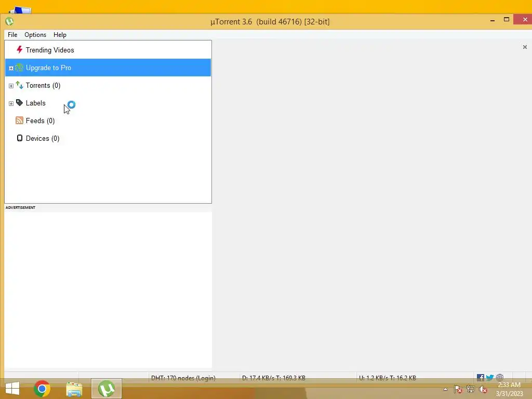Show hidden system tray icons
This screenshot has height=399, width=532.
tap(445, 390)
